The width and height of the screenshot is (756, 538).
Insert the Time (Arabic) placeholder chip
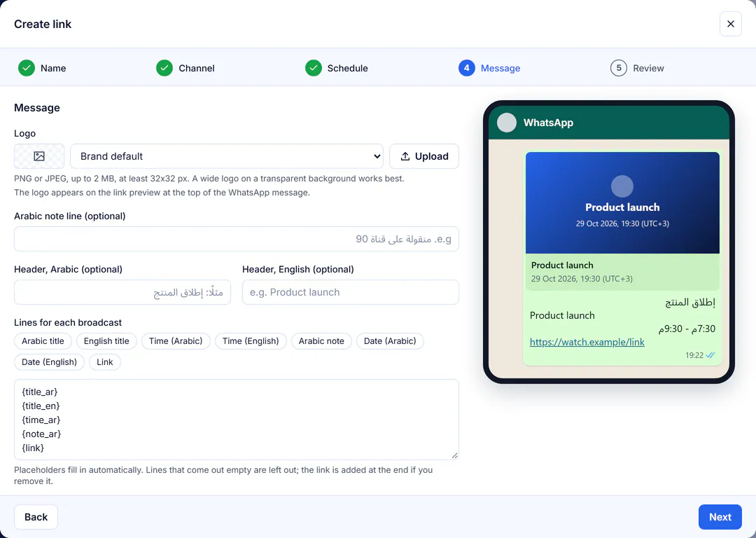176,341
